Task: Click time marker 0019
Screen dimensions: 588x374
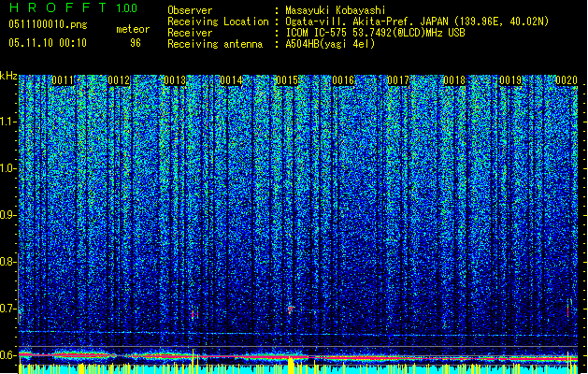Action: click(510, 80)
